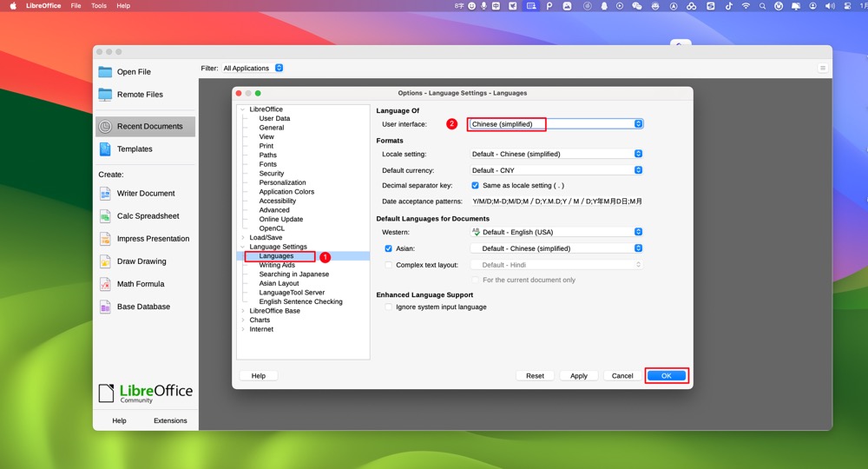868x469 pixels.
Task: Select Writing Aids in options tree
Action: (277, 265)
